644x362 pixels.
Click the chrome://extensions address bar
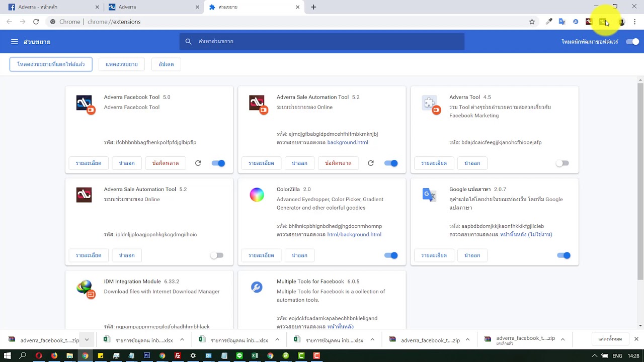click(x=287, y=22)
